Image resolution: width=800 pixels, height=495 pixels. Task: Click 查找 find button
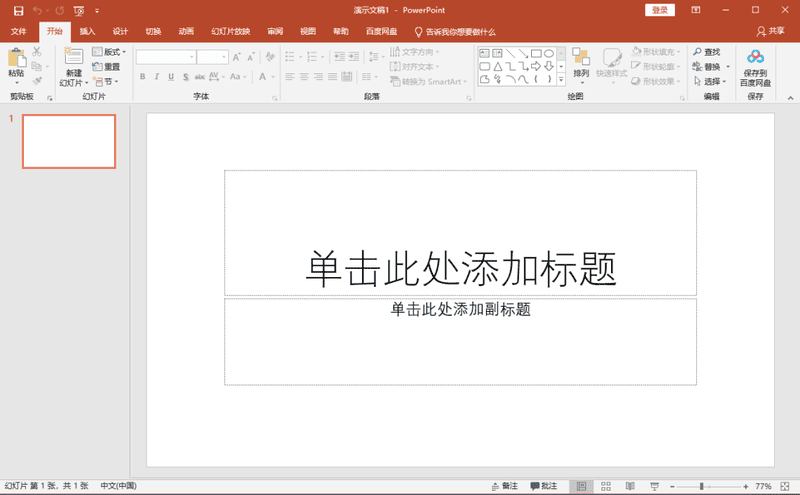point(707,52)
